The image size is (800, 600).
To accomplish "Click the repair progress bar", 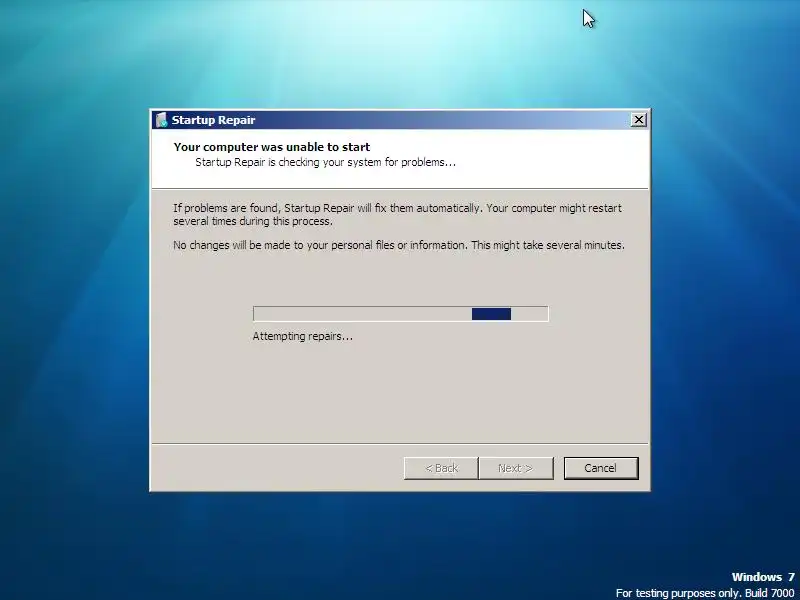I will [401, 314].
